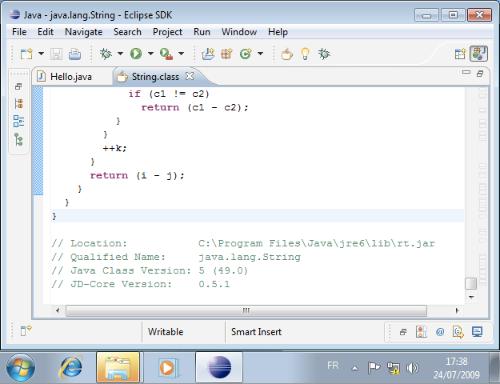
Task: Start Debug with the bug icon
Action: 106,53
